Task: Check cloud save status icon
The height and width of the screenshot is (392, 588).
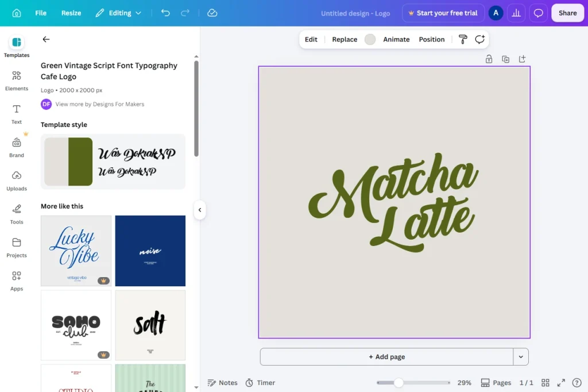Action: (x=212, y=13)
